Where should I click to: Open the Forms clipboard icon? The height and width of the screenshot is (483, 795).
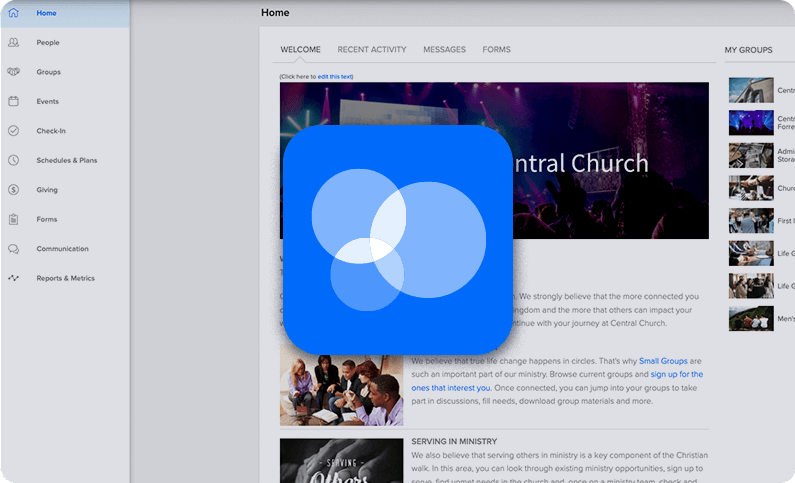pyautogui.click(x=14, y=219)
